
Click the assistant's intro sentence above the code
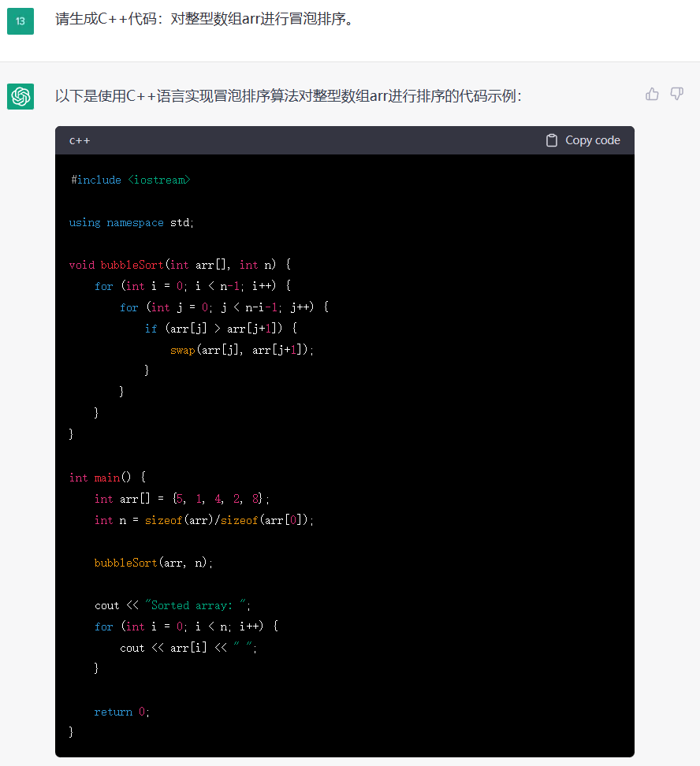click(x=288, y=96)
